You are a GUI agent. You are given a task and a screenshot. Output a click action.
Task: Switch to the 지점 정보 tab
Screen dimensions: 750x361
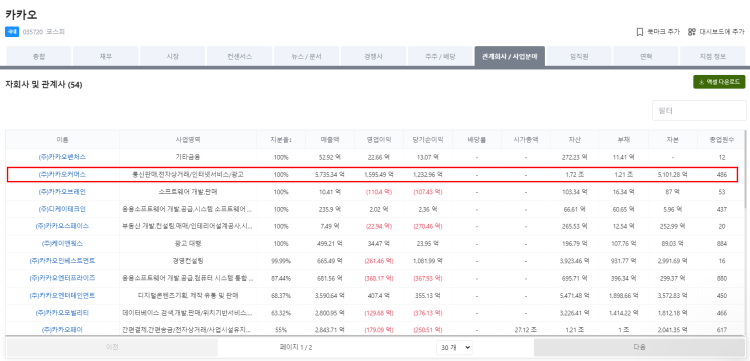712,56
